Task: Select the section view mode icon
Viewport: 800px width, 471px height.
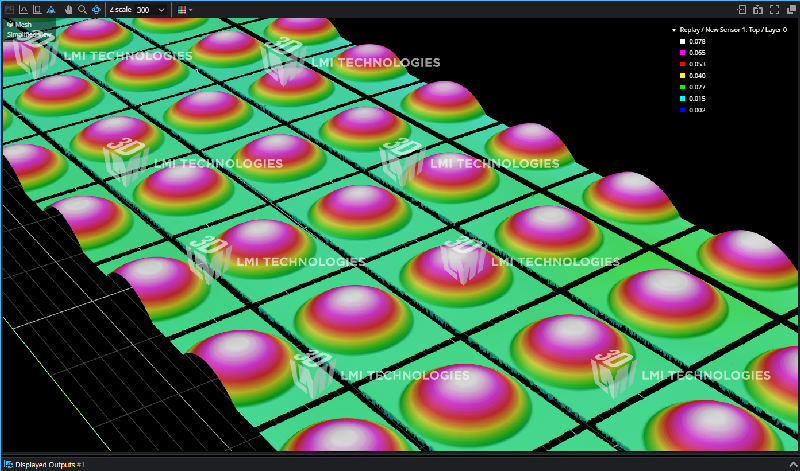Action: [x=37, y=10]
